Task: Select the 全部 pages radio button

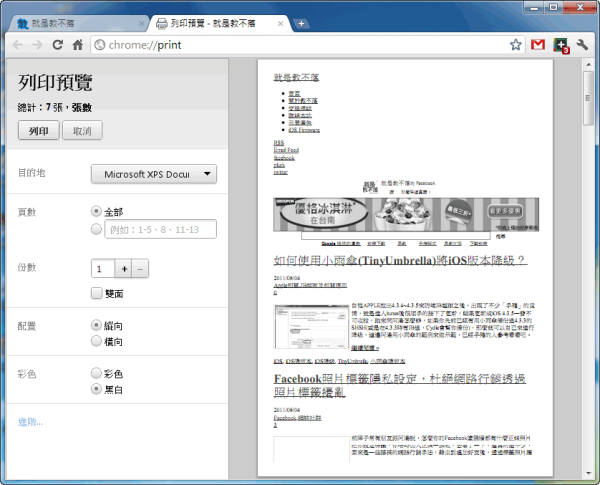Action: coord(96,211)
